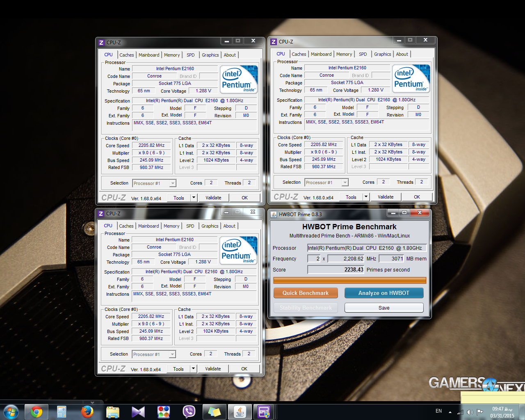Open Processor #1 selection in top-left CPU-Z window
The image size is (525, 420).
coord(154,183)
